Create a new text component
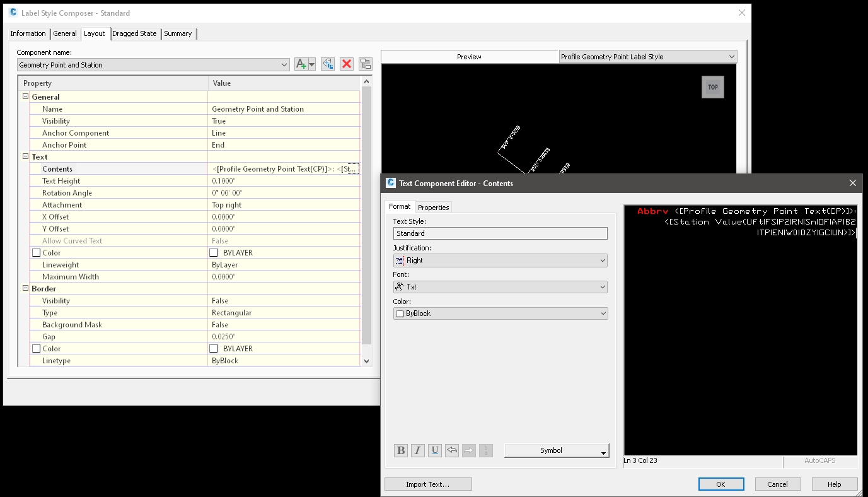The width and height of the screenshot is (868, 497). [301, 64]
